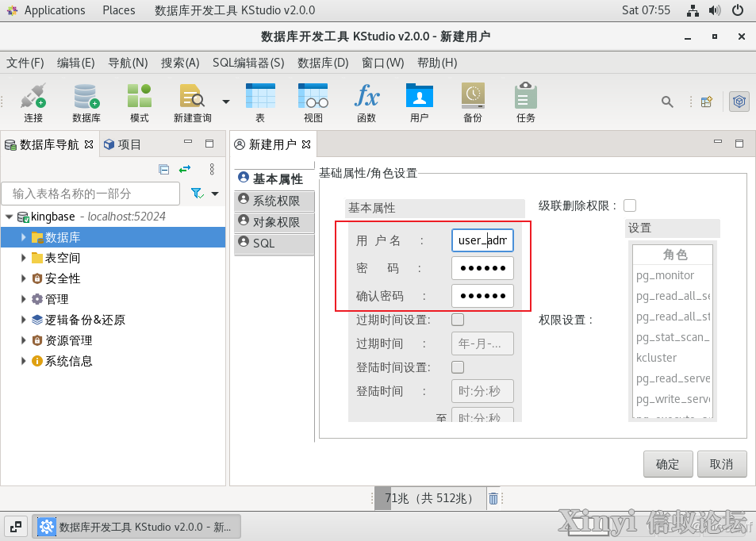Click collapse all icon in navigator panel

pyautogui.click(x=164, y=169)
